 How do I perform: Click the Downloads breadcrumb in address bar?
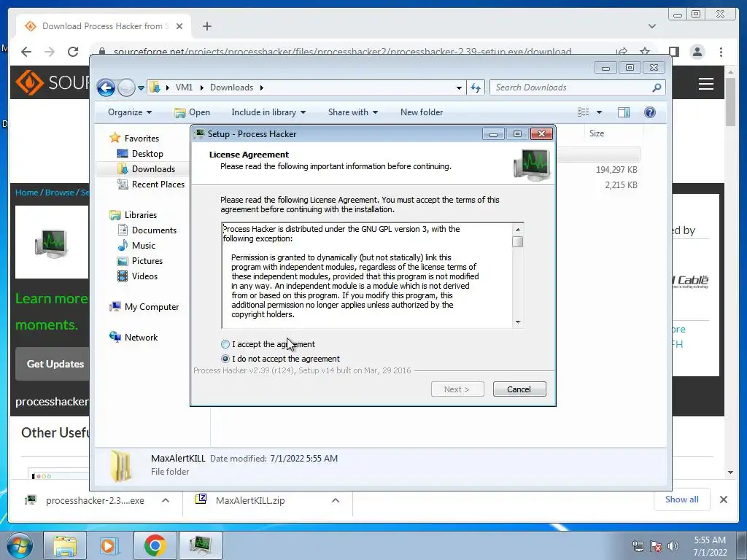tap(231, 87)
